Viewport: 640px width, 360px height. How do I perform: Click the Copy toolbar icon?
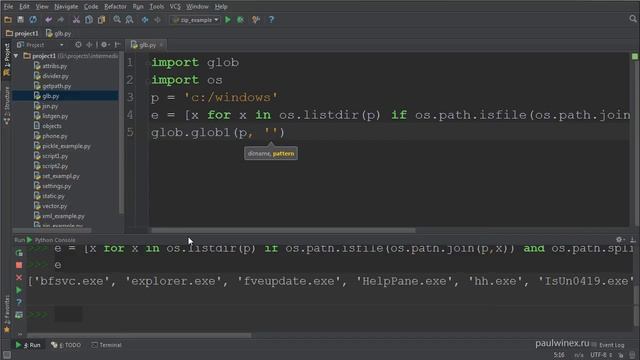[89, 20]
